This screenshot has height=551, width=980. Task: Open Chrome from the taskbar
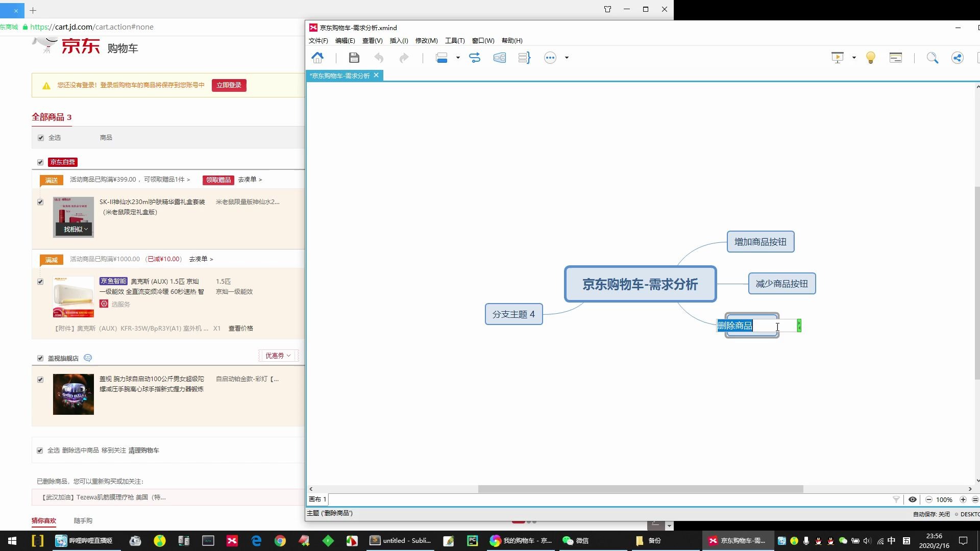280,541
